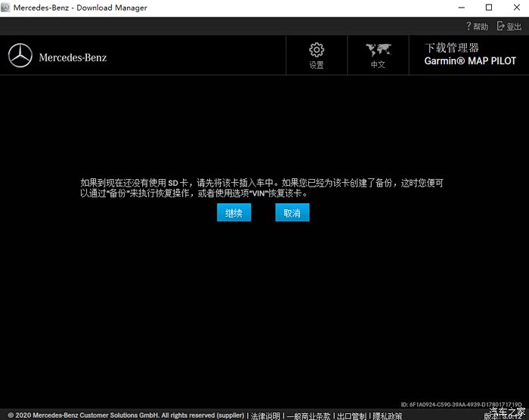Click the question mark help icon
This screenshot has height=420, width=529.
click(x=469, y=26)
